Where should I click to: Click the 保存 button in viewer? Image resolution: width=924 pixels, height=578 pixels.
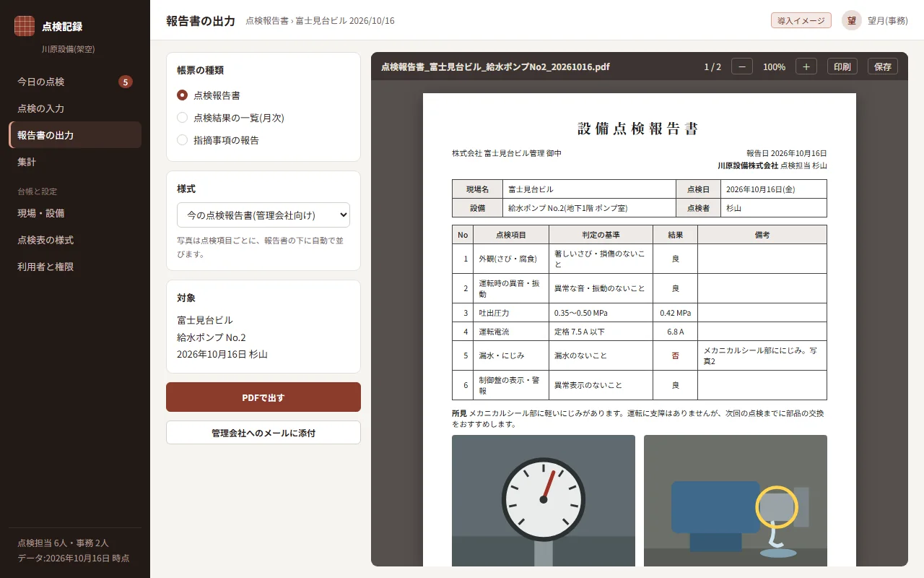[883, 66]
